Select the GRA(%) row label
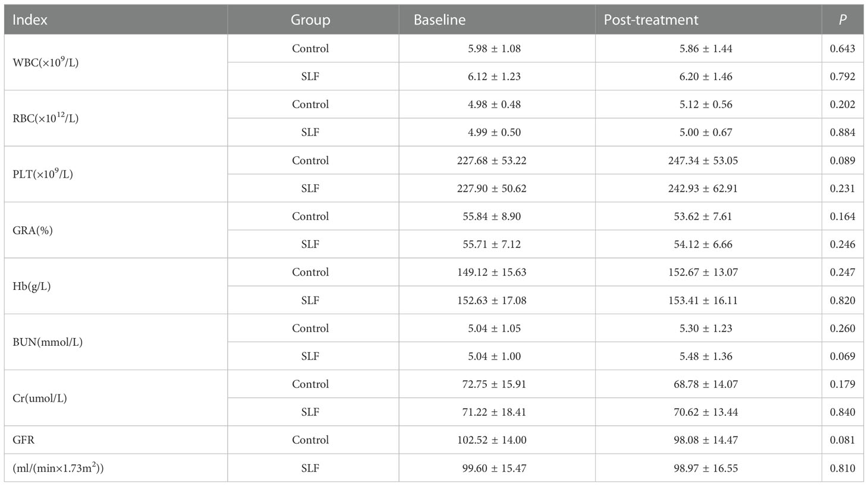The image size is (868, 486). pos(33,231)
